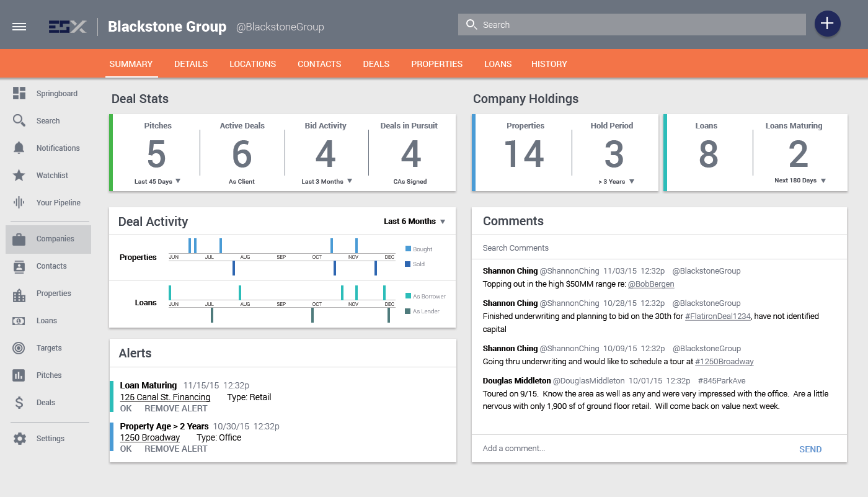868x497 pixels.
Task: Click OK on Property Age alert
Action: pyautogui.click(x=126, y=449)
